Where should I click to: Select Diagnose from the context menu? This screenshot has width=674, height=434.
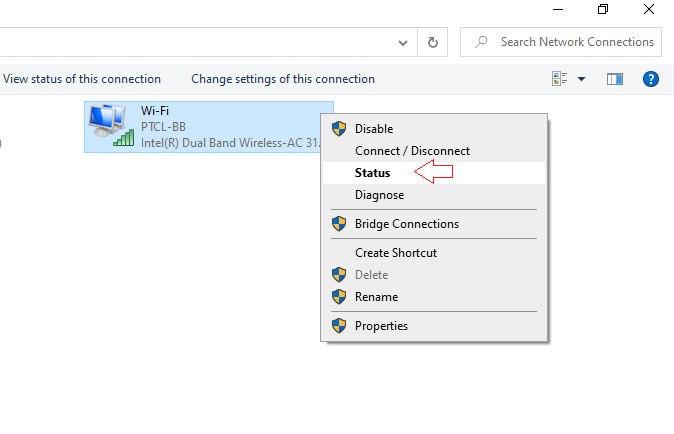379,195
